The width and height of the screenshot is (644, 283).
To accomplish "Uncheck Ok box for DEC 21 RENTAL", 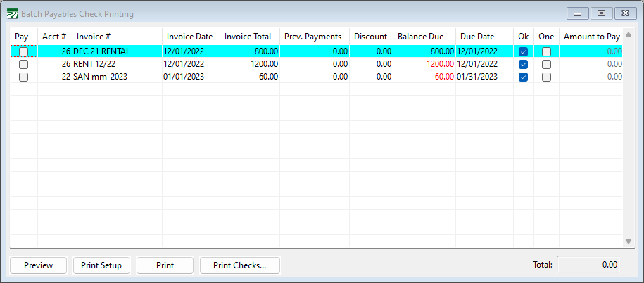I will click(523, 51).
